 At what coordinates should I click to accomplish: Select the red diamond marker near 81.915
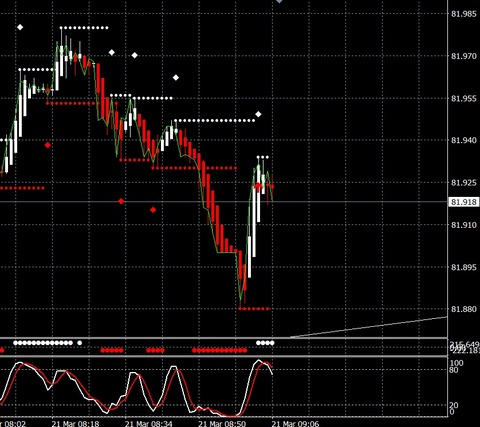[x=153, y=210]
